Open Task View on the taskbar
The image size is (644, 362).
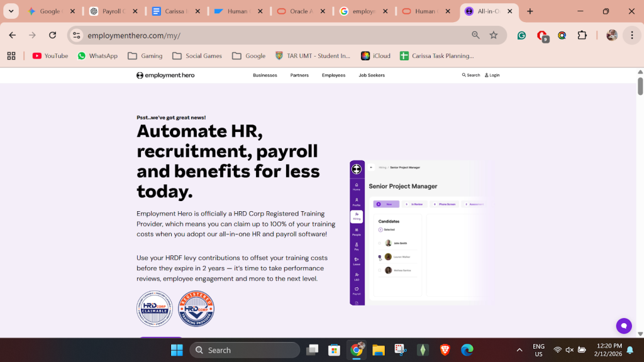[x=312, y=350]
